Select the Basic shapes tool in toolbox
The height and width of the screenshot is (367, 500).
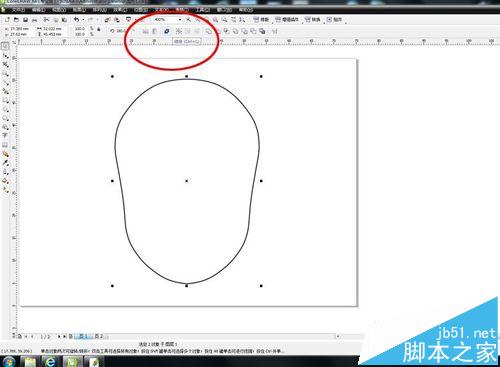[5, 127]
